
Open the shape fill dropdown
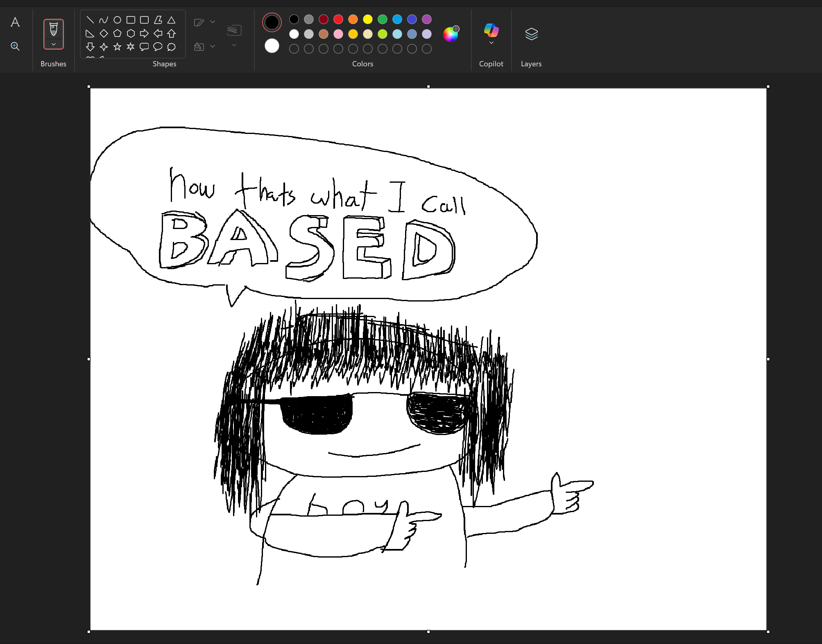pyautogui.click(x=213, y=47)
